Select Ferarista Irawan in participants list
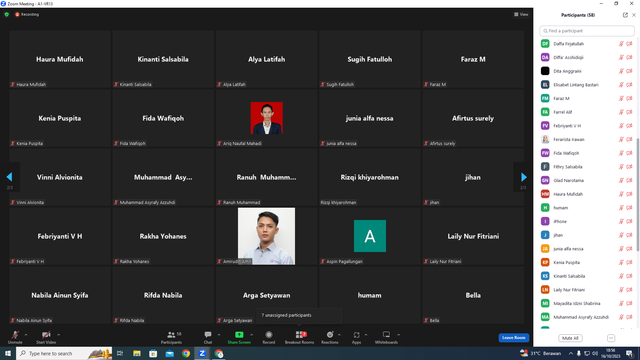Image resolution: width=640 pixels, height=360 pixels. 587,139
